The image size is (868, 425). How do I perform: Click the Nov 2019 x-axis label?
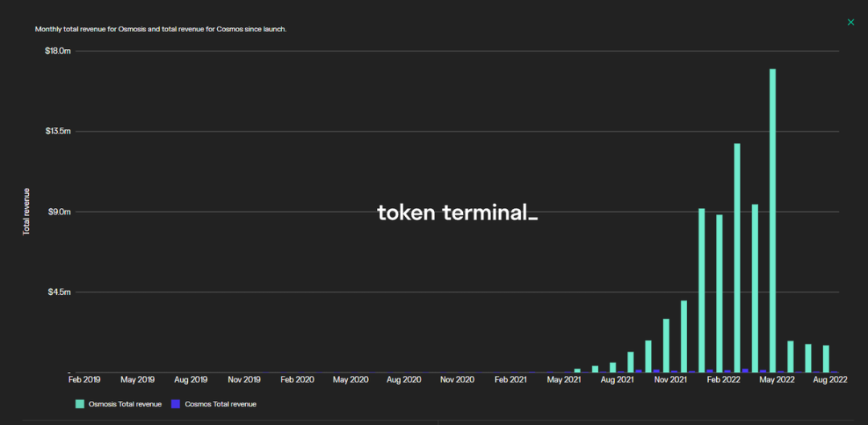coord(244,380)
